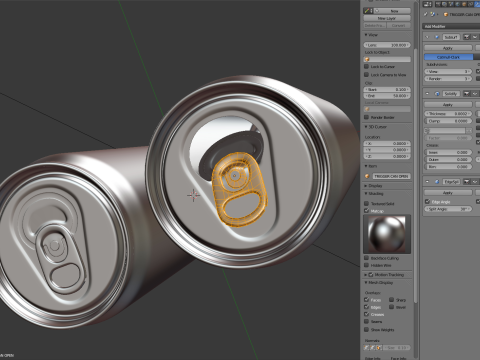The width and height of the screenshot is (480, 360).
Task: Enable Seams overlay checkbox
Action: pos(367,322)
